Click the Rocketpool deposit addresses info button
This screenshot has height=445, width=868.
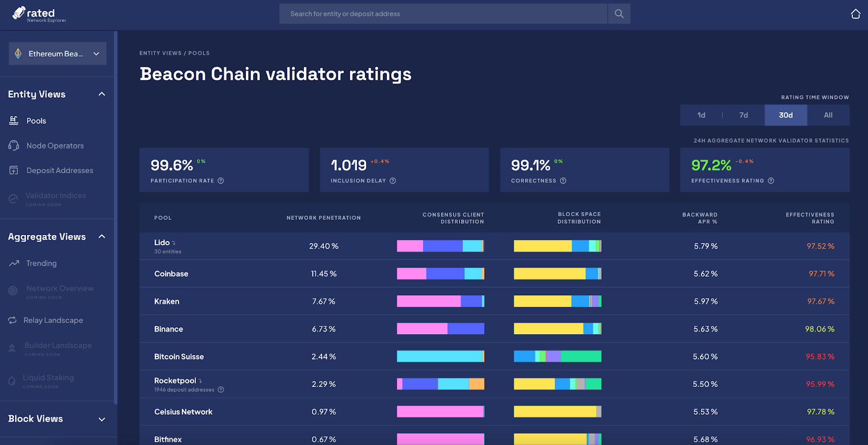coord(220,389)
